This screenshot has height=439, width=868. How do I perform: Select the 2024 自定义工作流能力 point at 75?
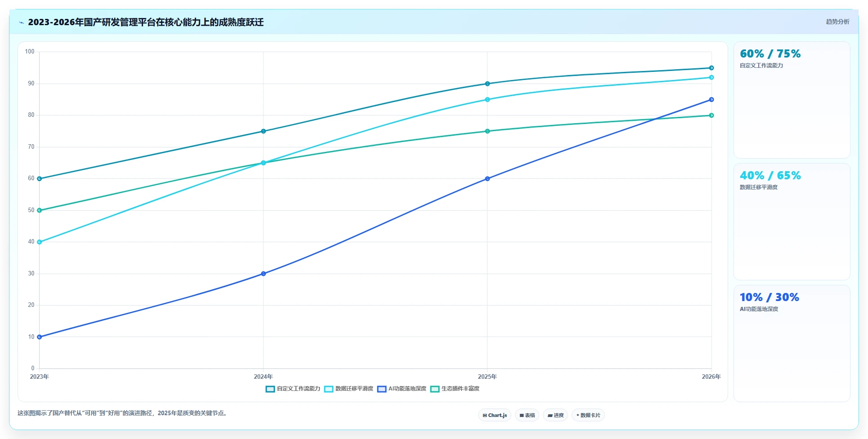(264, 131)
